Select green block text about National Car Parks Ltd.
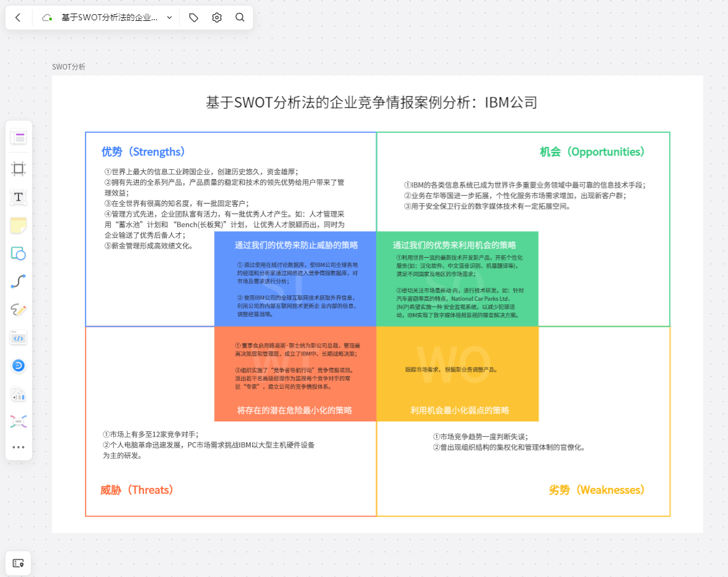 tap(460, 303)
